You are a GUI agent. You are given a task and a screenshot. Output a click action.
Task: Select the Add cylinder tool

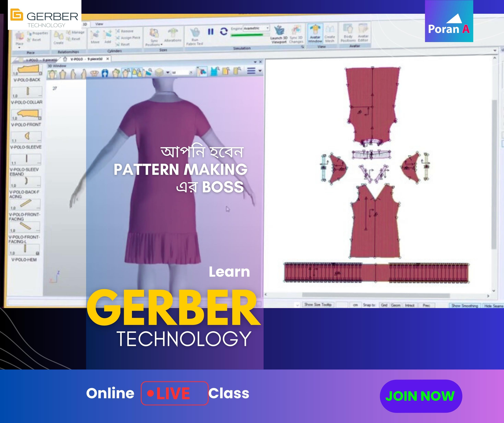point(108,37)
